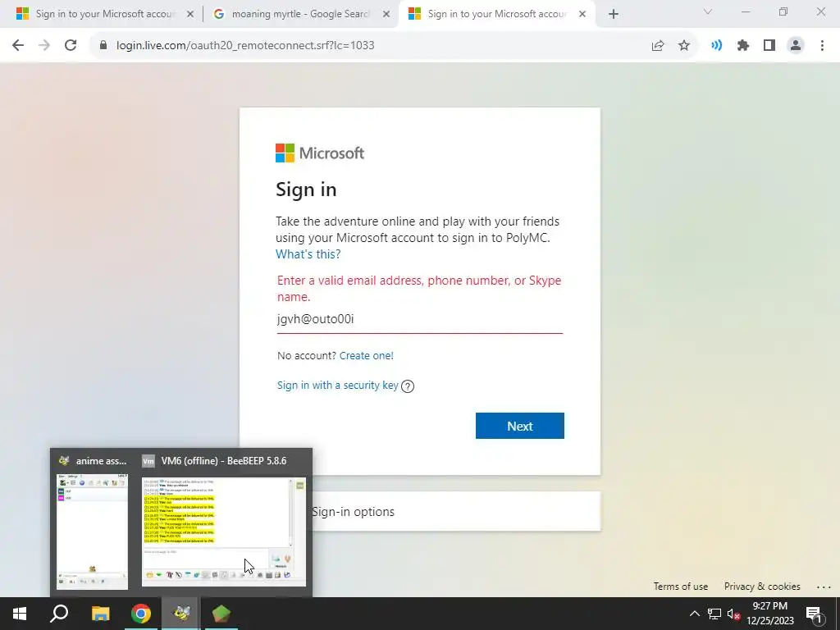
Task: Open the taskbar clock and date
Action: tap(770, 614)
